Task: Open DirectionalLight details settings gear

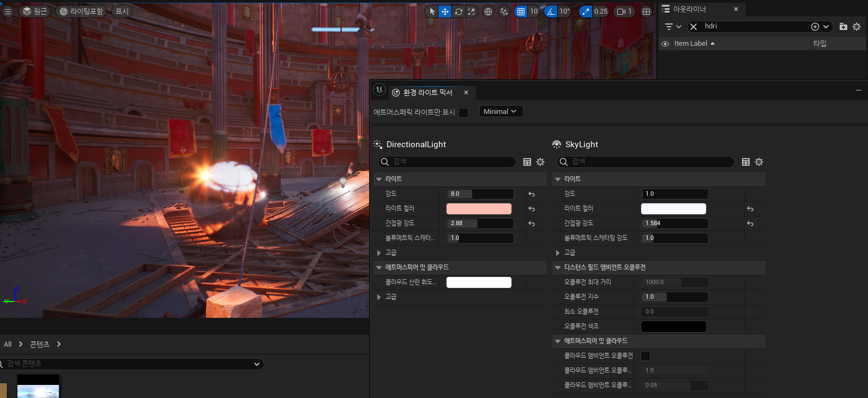Action: pyautogui.click(x=540, y=162)
